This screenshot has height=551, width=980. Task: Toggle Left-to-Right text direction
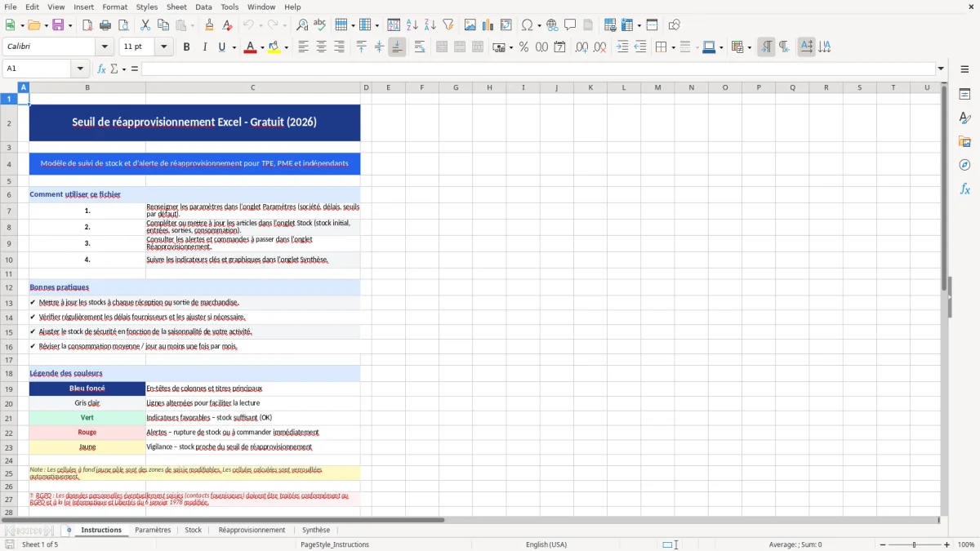coord(766,47)
